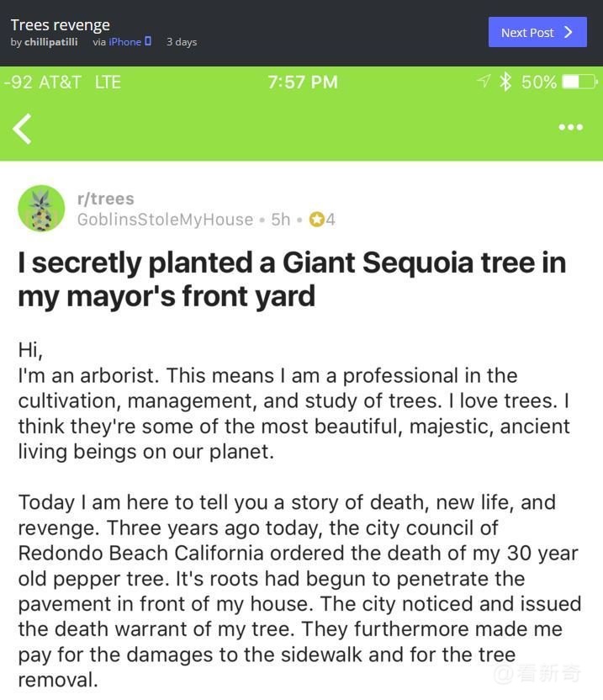
Task: Click the LTE network indicator
Action: [x=108, y=82]
